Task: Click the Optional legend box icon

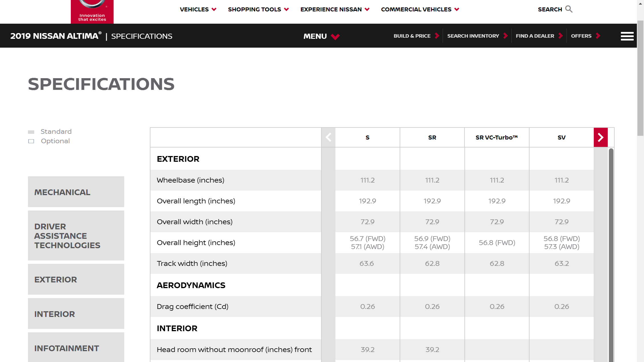Action: pyautogui.click(x=31, y=141)
